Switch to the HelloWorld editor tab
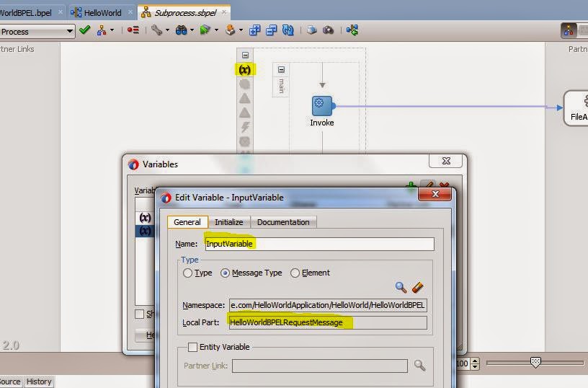This screenshot has width=588, height=388. tap(102, 13)
